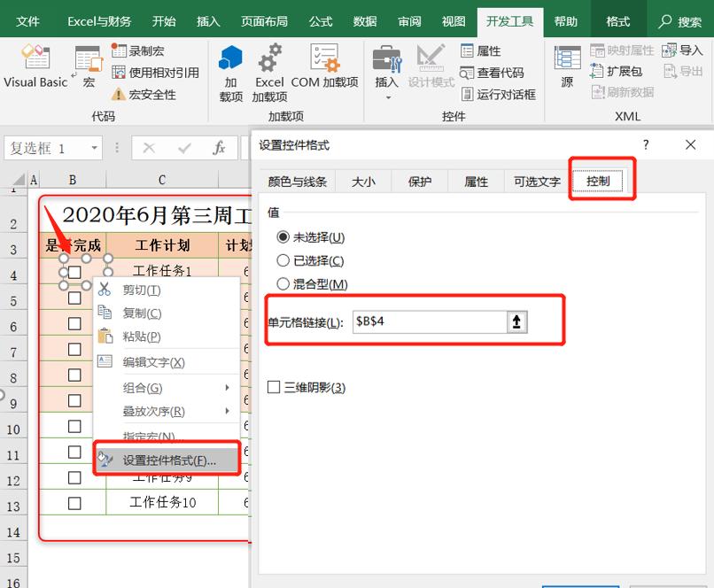Expand the 叠放次序 submenu
Image resolution: width=714 pixels, height=588 pixels.
click(154, 411)
